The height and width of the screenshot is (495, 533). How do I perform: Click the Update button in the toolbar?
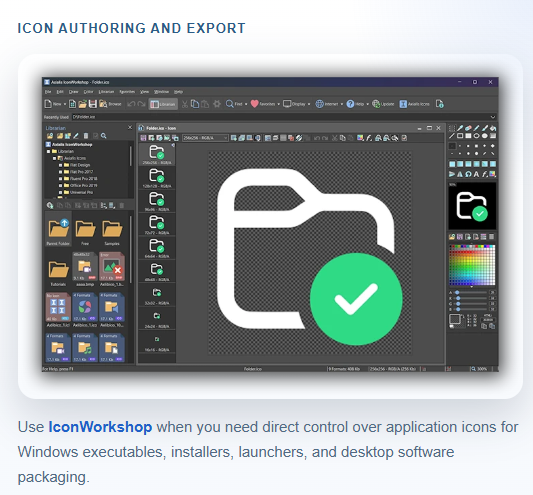point(383,104)
